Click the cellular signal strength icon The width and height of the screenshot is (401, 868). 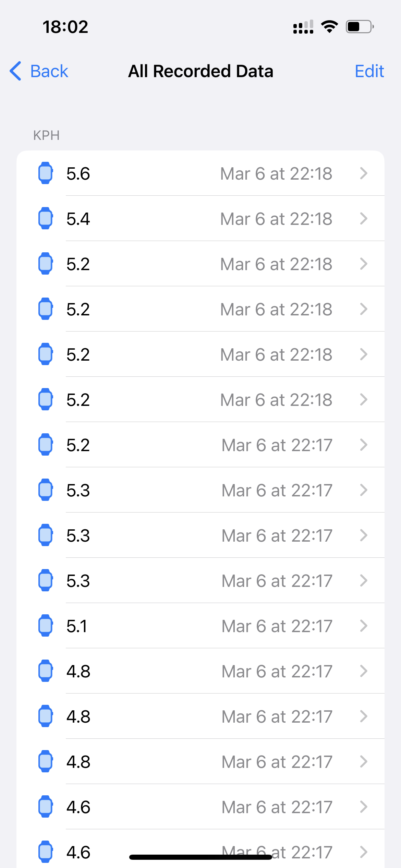coord(303,27)
